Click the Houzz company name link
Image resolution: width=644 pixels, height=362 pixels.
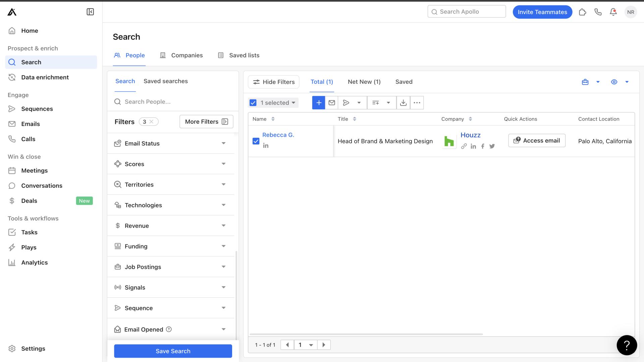point(471,135)
